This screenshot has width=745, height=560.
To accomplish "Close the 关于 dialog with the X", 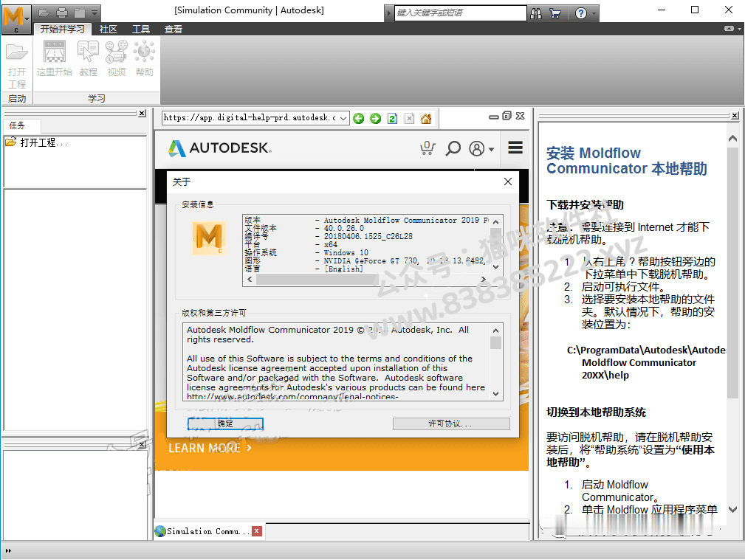I will point(508,182).
